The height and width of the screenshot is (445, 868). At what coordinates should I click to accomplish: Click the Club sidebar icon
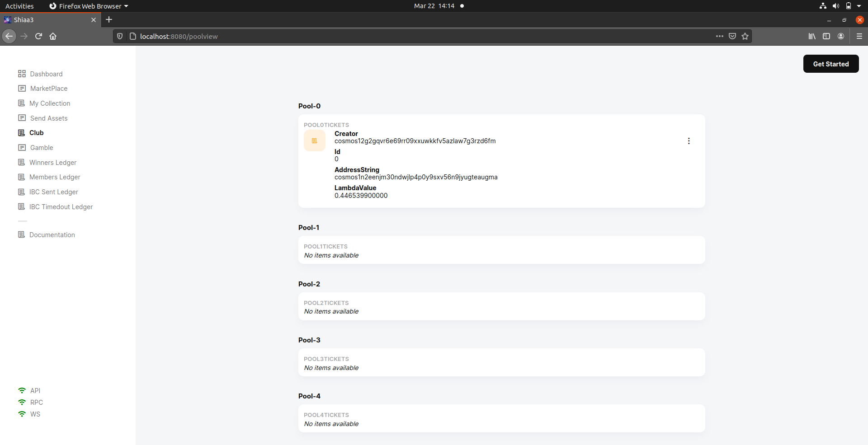(x=21, y=133)
